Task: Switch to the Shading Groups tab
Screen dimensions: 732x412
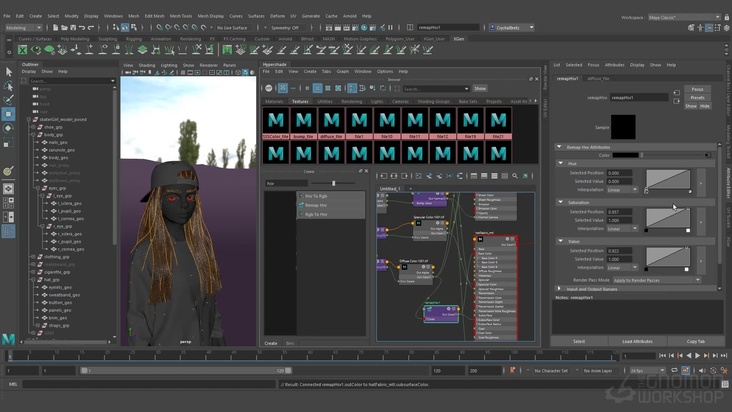Action: click(433, 101)
